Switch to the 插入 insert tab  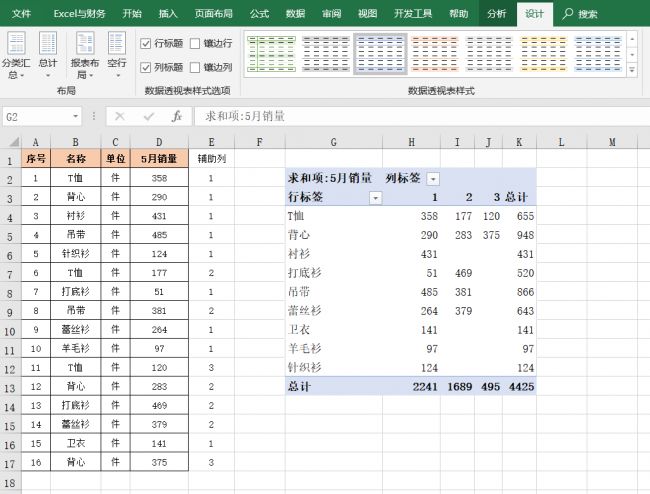(168, 14)
